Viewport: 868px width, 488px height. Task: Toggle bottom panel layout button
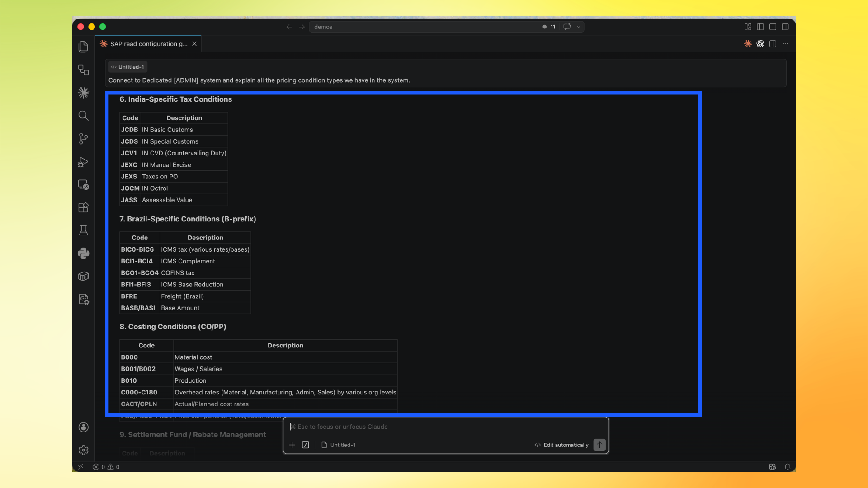773,27
